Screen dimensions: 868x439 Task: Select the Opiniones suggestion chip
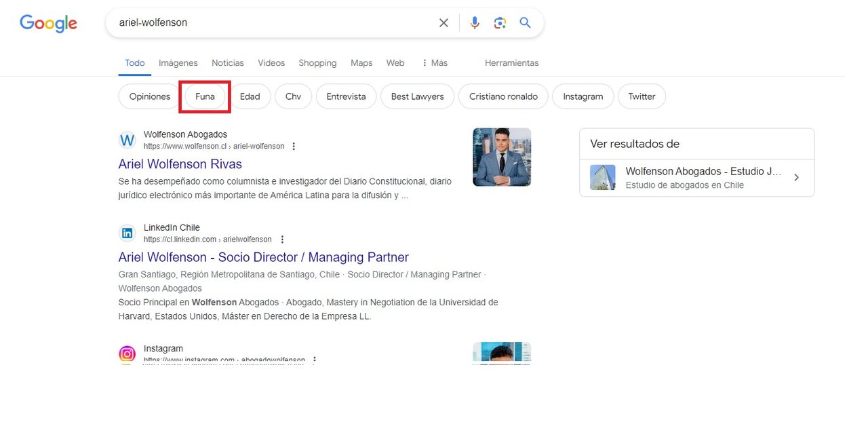tap(150, 96)
